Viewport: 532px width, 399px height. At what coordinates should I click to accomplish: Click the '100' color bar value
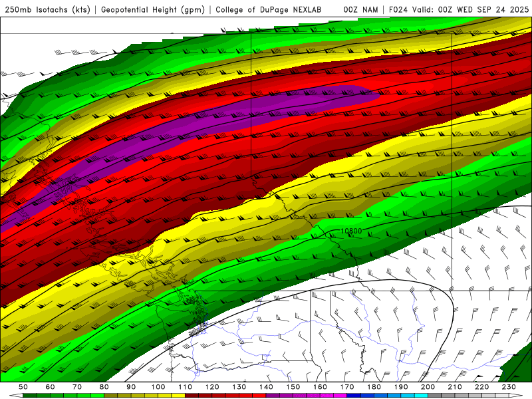[x=158, y=387]
